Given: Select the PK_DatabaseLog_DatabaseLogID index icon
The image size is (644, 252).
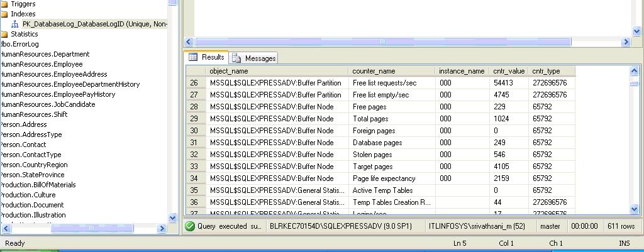Looking at the screenshot, I should click(15, 25).
